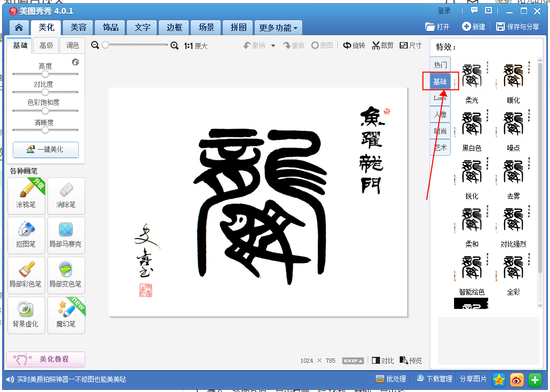This screenshot has width=550, height=392.
Task: Go to the home screen icon tab
Action: (19, 27)
